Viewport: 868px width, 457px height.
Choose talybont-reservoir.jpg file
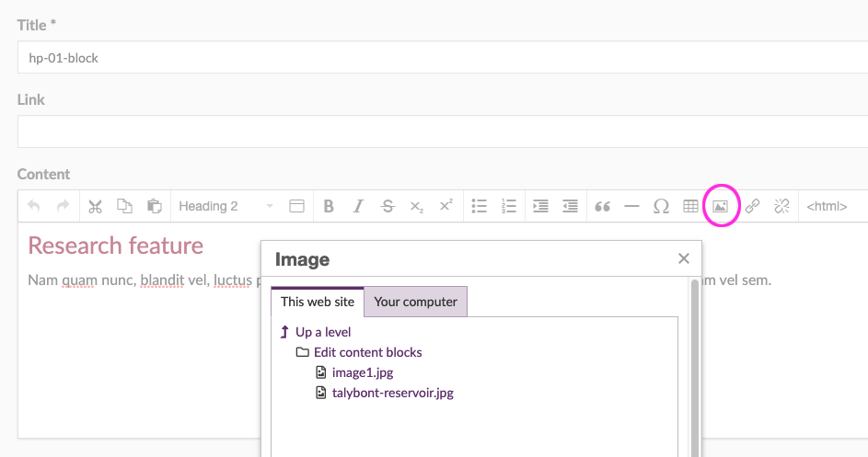point(392,393)
